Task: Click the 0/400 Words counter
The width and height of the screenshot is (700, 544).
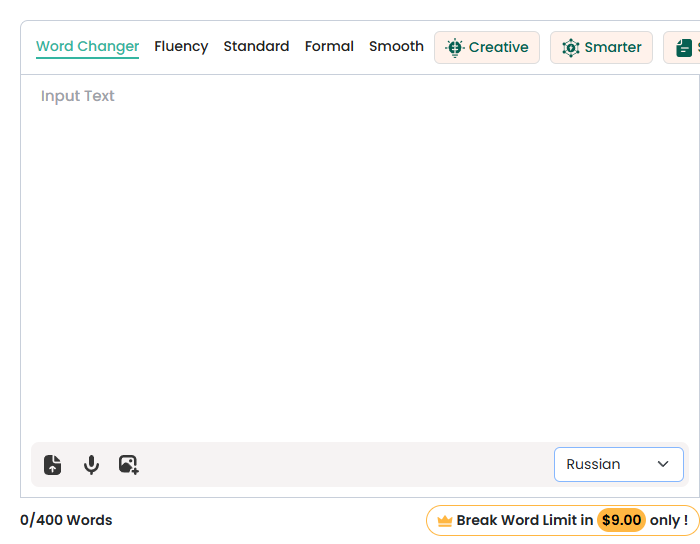Action: [x=66, y=520]
